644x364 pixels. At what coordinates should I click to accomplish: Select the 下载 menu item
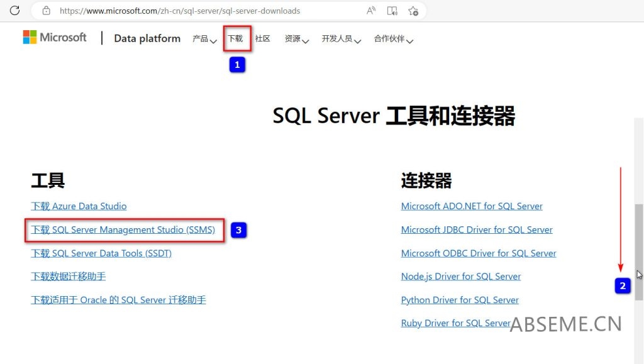236,38
